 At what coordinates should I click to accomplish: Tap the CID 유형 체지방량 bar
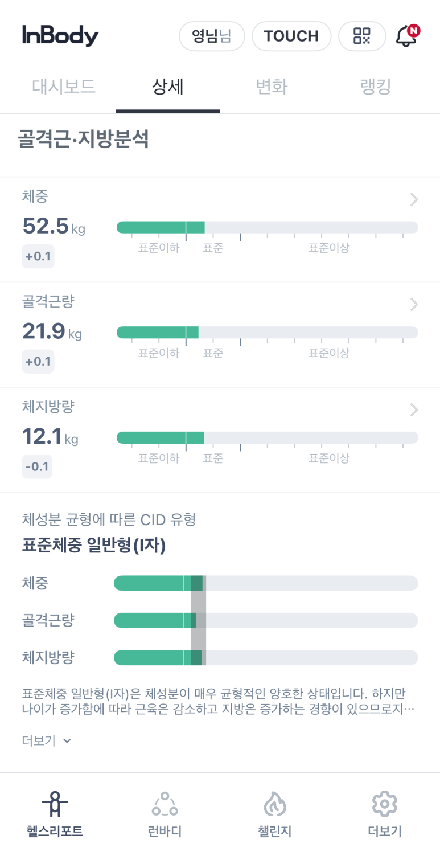pyautogui.click(x=266, y=658)
